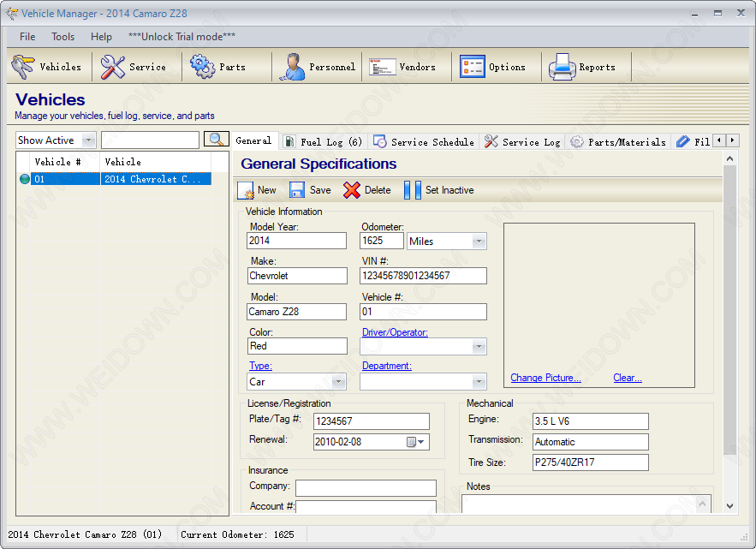The image size is (756, 549).
Task: Click the Engine field 3.5 L V6
Action: click(x=591, y=421)
